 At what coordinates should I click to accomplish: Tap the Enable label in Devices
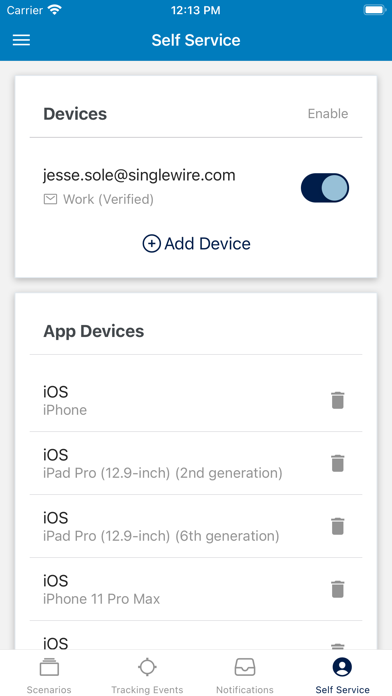coord(328,114)
